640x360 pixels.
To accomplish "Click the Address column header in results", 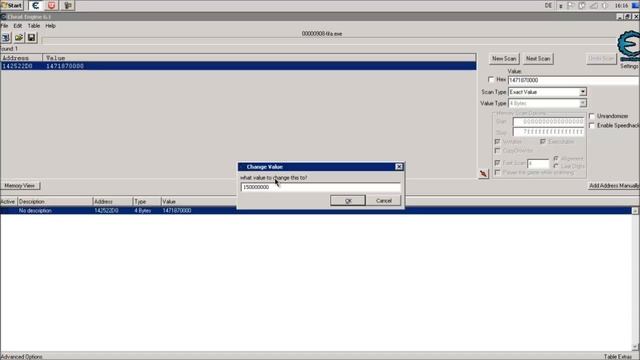I will pos(21,58).
